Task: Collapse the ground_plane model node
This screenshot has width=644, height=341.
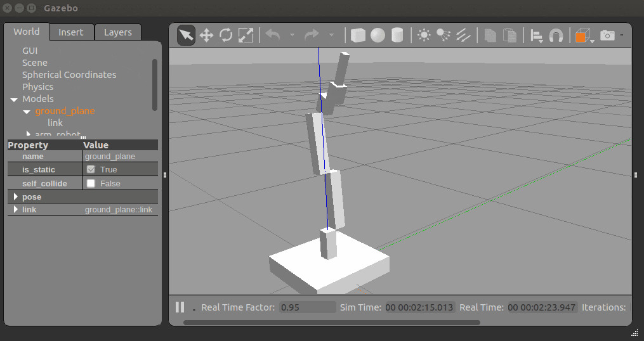Action: coord(27,112)
